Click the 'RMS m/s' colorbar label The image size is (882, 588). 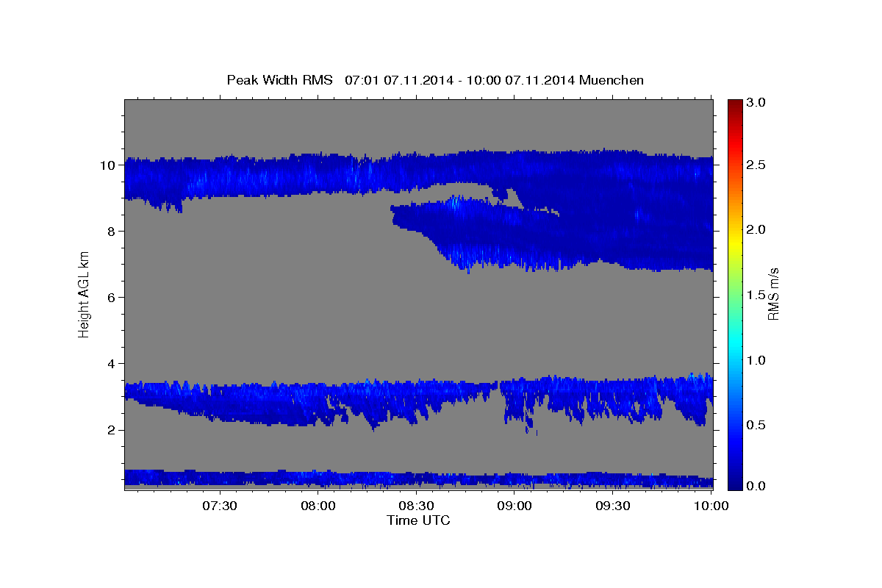click(773, 294)
